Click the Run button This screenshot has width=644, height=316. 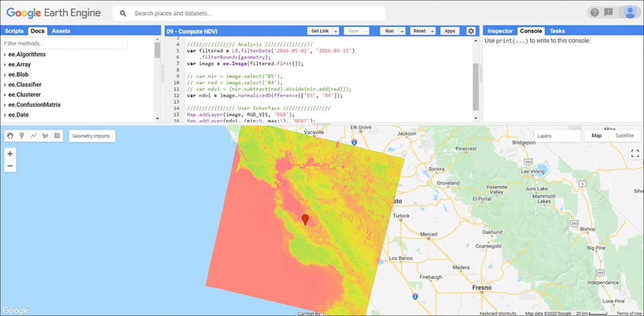point(390,31)
